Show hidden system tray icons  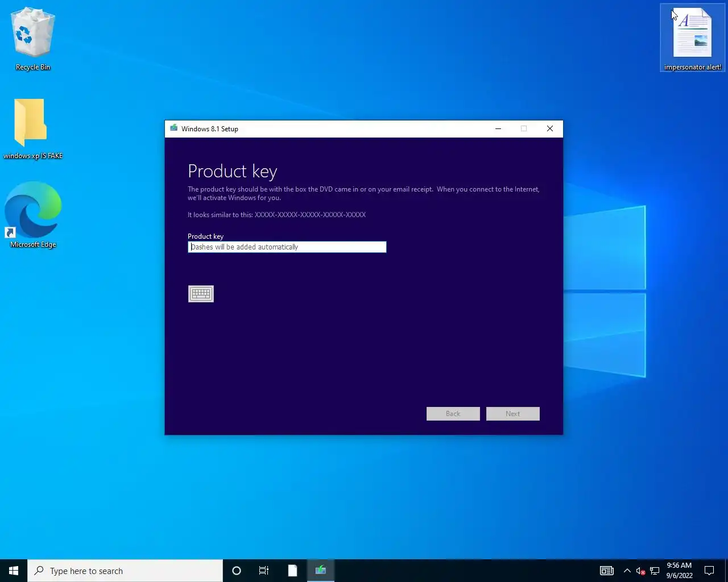(627, 571)
